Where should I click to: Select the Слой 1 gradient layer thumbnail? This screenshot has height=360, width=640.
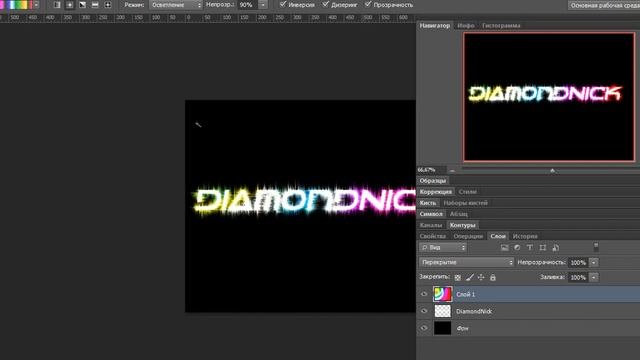[442, 294]
